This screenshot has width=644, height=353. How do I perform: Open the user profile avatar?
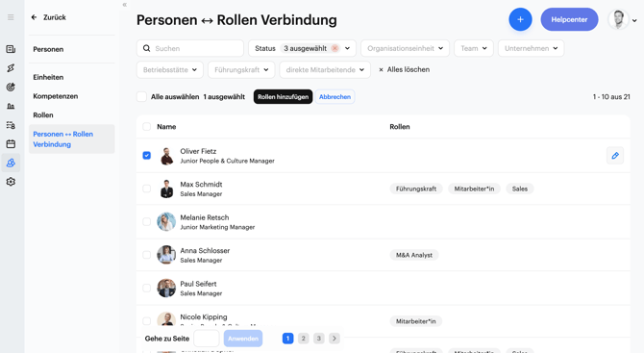point(618,19)
